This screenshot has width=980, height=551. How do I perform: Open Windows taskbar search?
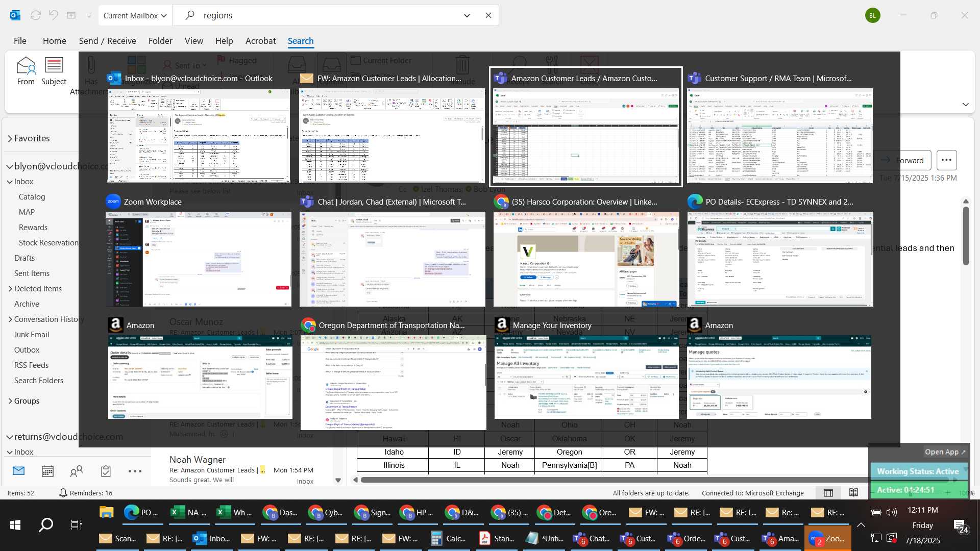46,524
